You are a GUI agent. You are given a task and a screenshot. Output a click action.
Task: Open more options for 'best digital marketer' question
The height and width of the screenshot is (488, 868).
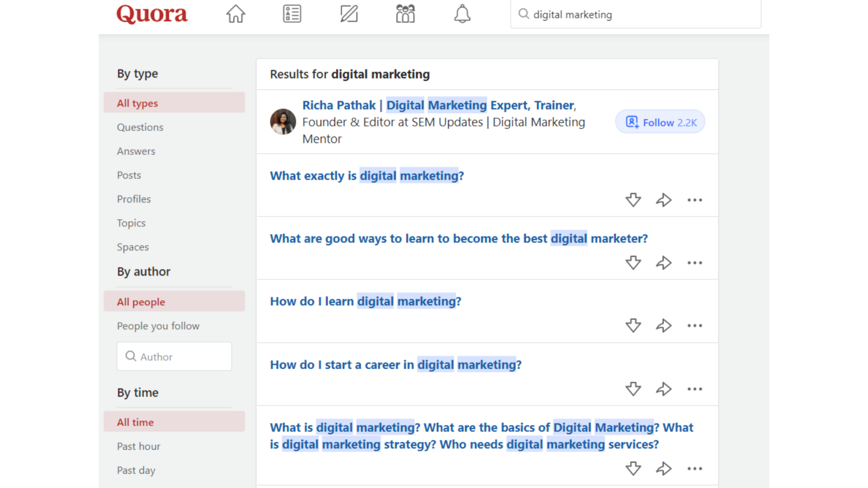click(695, 263)
